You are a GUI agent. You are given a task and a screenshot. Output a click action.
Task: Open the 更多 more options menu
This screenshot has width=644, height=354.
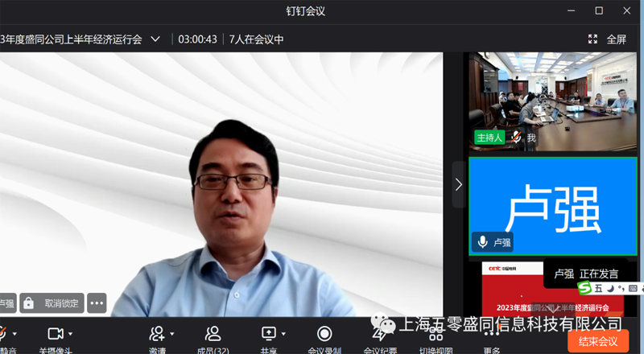tap(492, 333)
